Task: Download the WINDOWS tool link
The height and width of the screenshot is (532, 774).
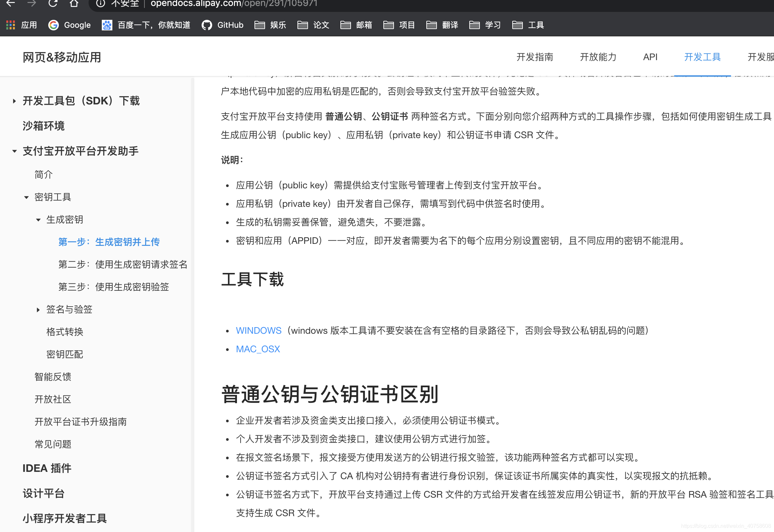Action: 258,330
